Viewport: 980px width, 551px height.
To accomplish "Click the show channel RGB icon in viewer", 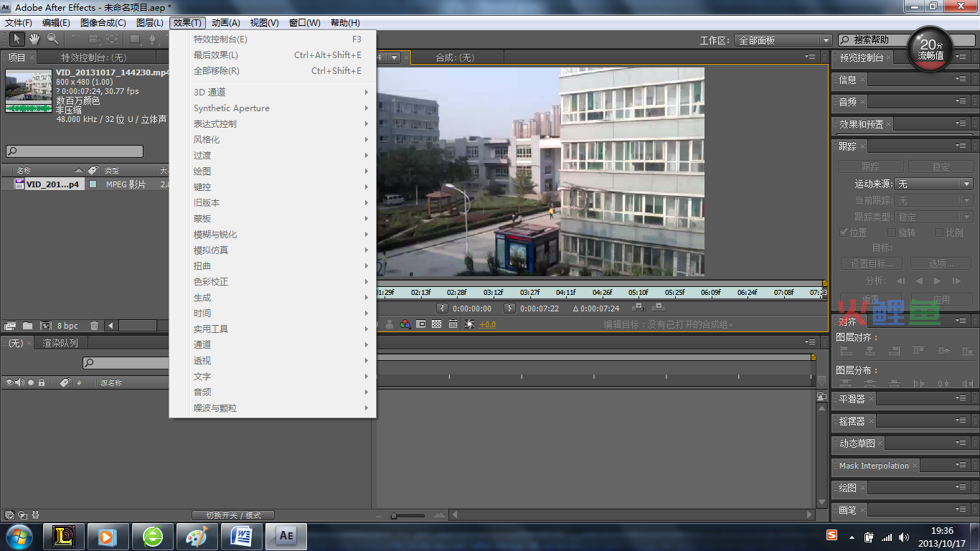I will tap(405, 324).
